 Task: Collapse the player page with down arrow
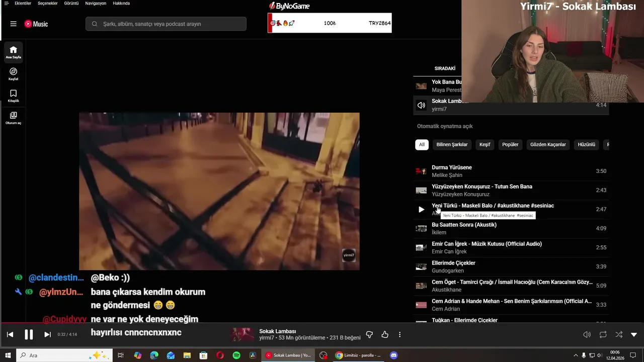(634, 334)
